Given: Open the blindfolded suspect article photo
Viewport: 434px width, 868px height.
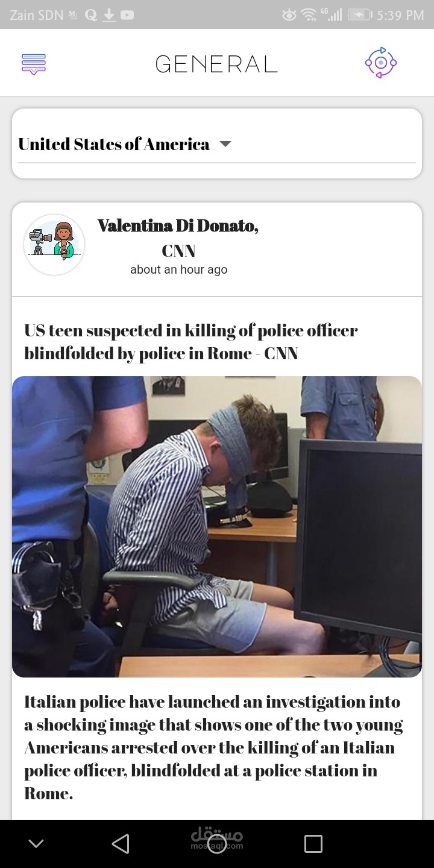Looking at the screenshot, I should point(217,527).
